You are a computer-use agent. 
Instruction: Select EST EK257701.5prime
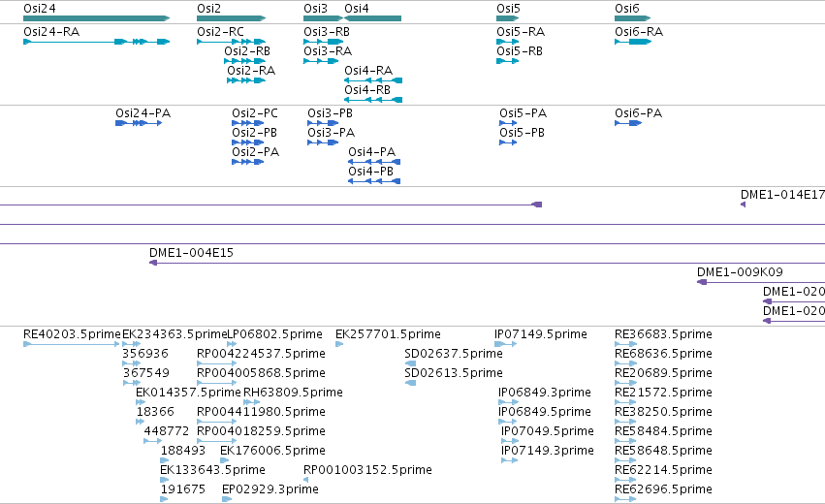(x=339, y=345)
